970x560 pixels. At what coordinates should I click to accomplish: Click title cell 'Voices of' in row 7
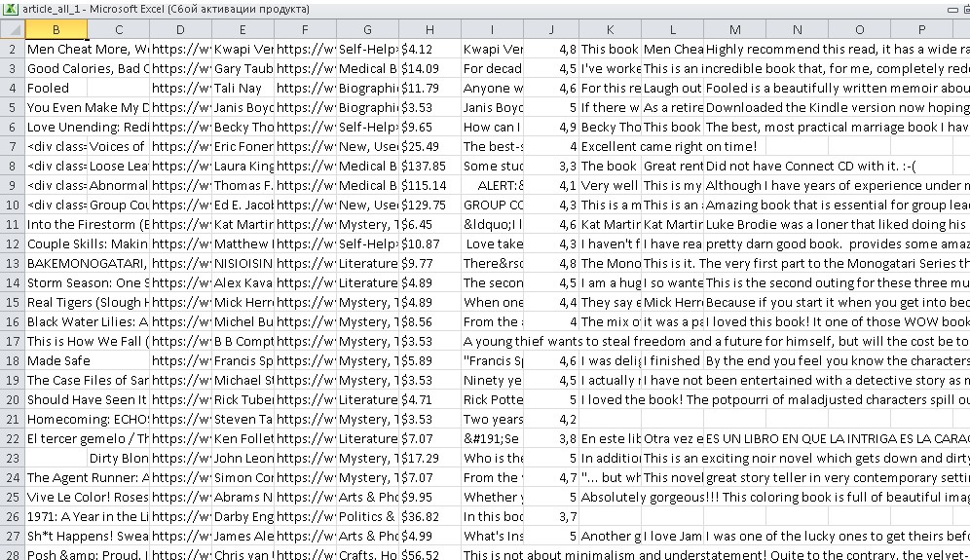(x=119, y=147)
